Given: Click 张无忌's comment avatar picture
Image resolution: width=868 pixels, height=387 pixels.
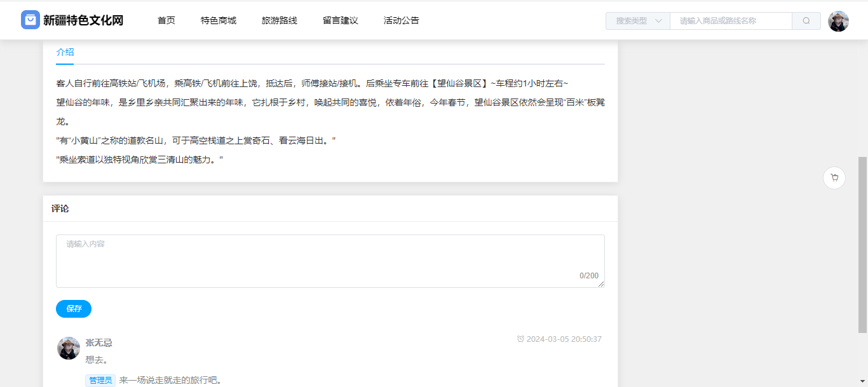Looking at the screenshot, I should (69, 348).
